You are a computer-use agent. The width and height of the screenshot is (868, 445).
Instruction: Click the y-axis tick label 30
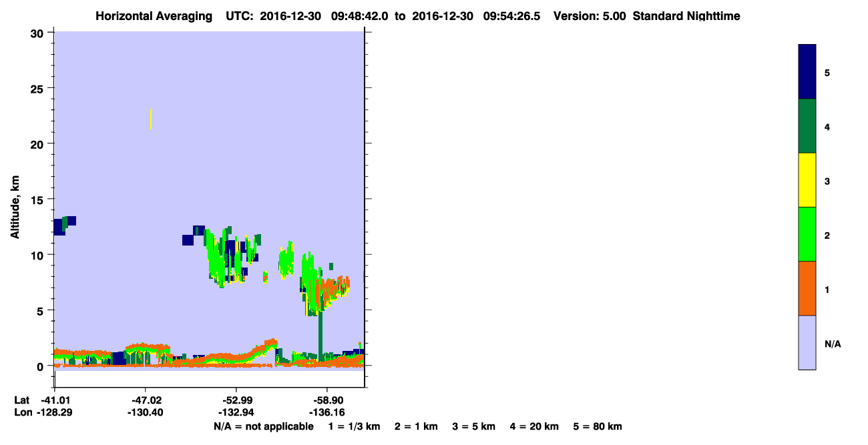click(x=38, y=33)
